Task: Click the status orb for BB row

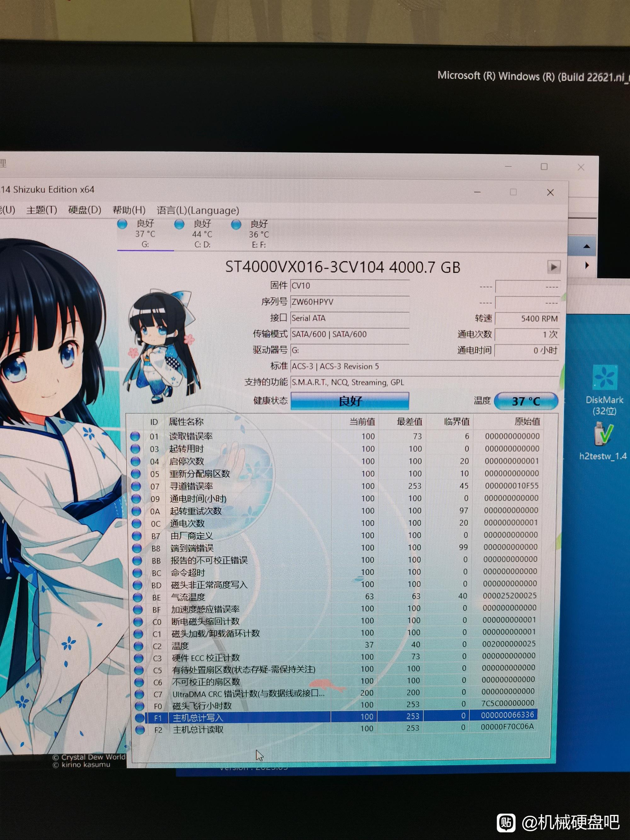Action: 137,561
